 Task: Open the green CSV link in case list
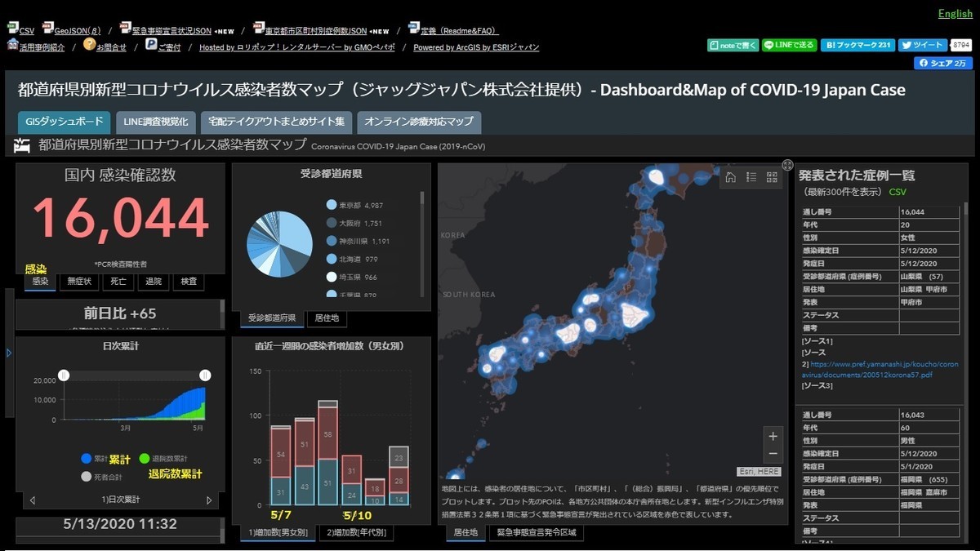coord(898,192)
